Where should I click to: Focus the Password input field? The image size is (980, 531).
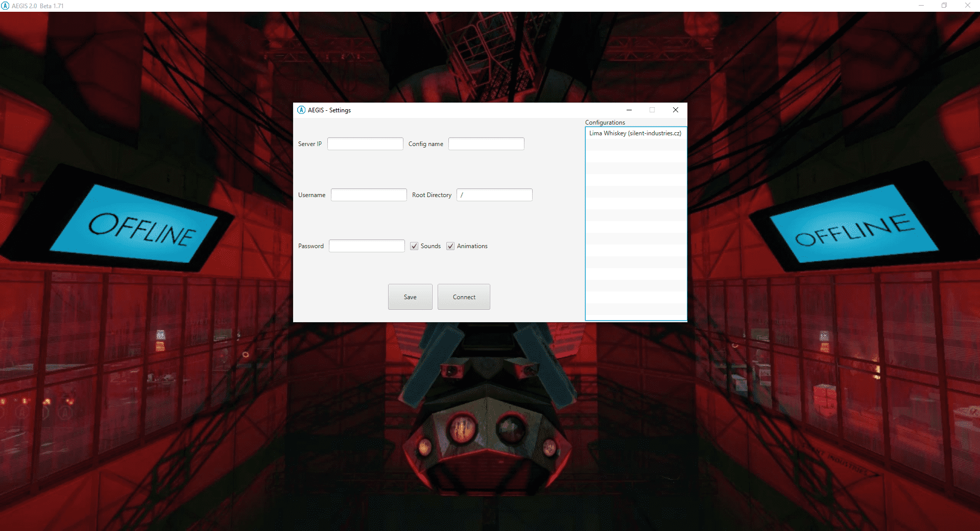[x=367, y=246]
